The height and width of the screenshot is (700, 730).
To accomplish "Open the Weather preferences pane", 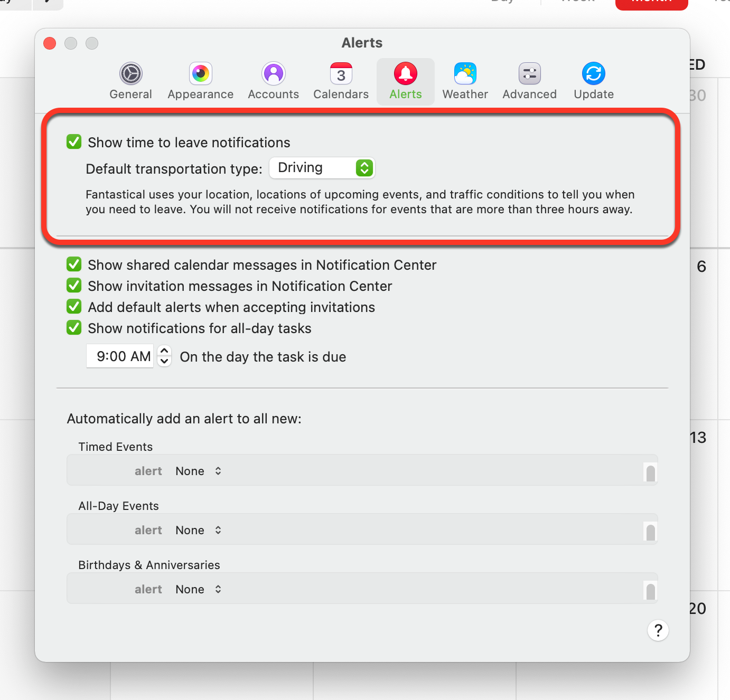I will (465, 81).
